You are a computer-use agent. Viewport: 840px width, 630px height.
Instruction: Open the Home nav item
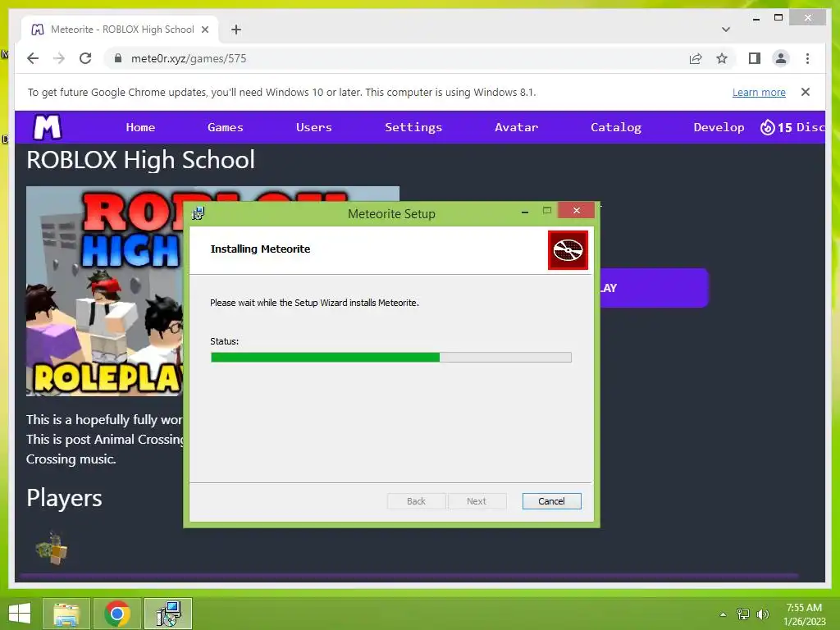click(140, 127)
